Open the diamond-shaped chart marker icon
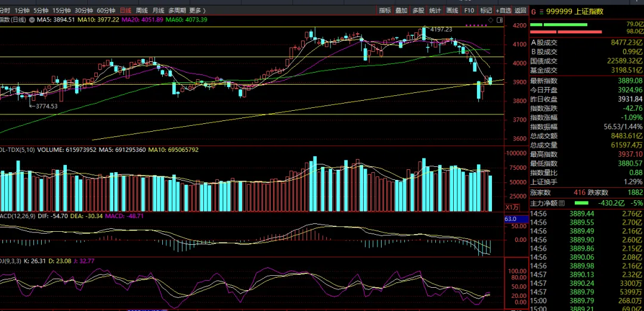Viewport: 644px width, 311px height. [490, 20]
